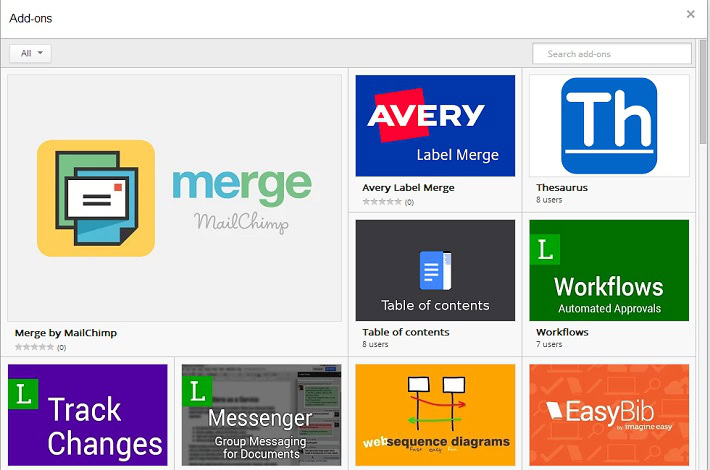The width and height of the screenshot is (710, 470).
Task: Open the Thesaurus Th icon tile
Action: coord(609,125)
